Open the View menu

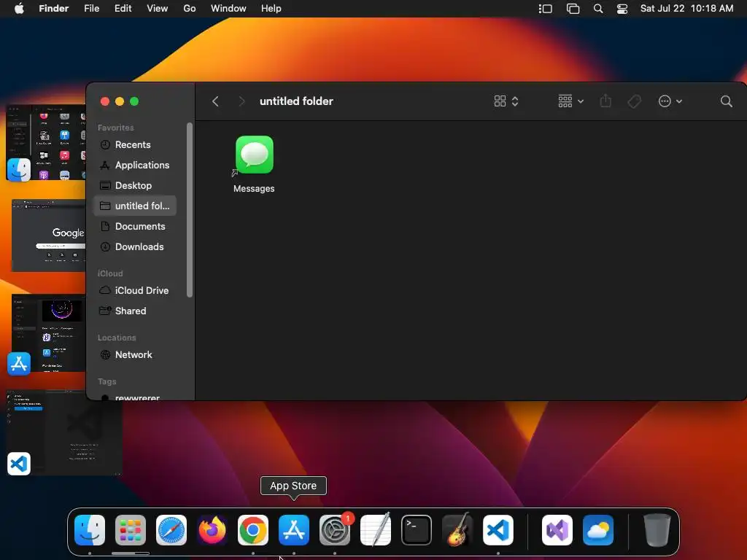(x=158, y=8)
